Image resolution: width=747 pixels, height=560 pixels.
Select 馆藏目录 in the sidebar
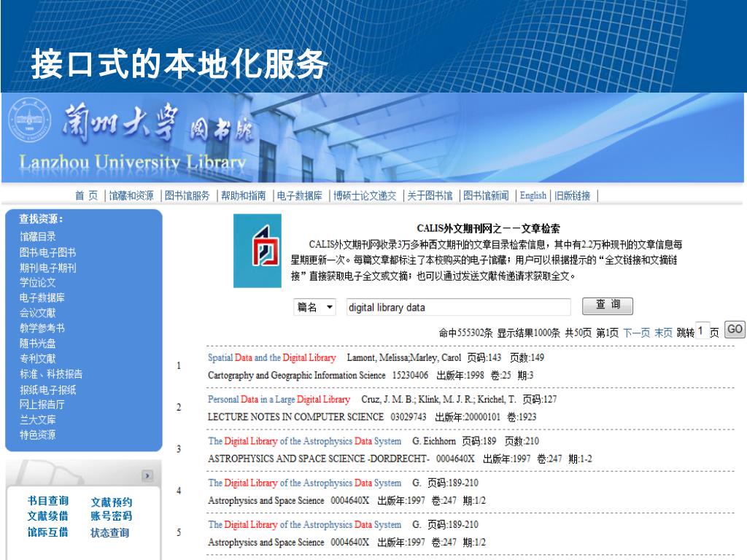click(x=38, y=236)
